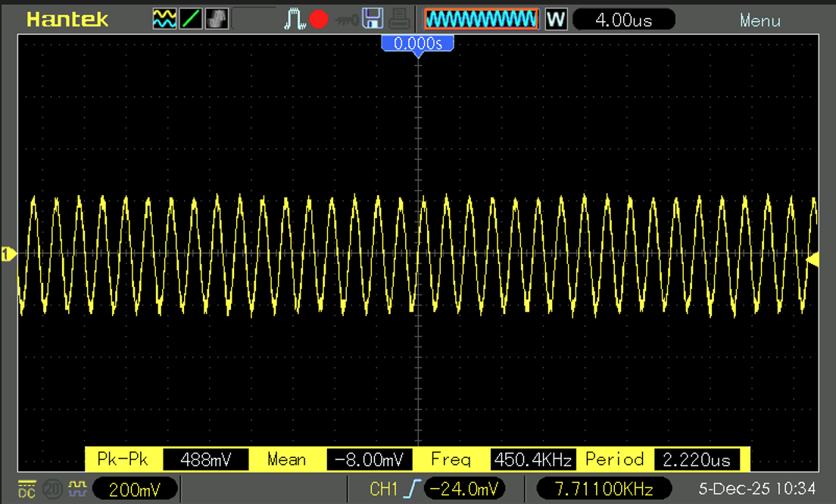Select the CH1 trigger source label
Screen dimensions: 836x504
(x=384, y=489)
